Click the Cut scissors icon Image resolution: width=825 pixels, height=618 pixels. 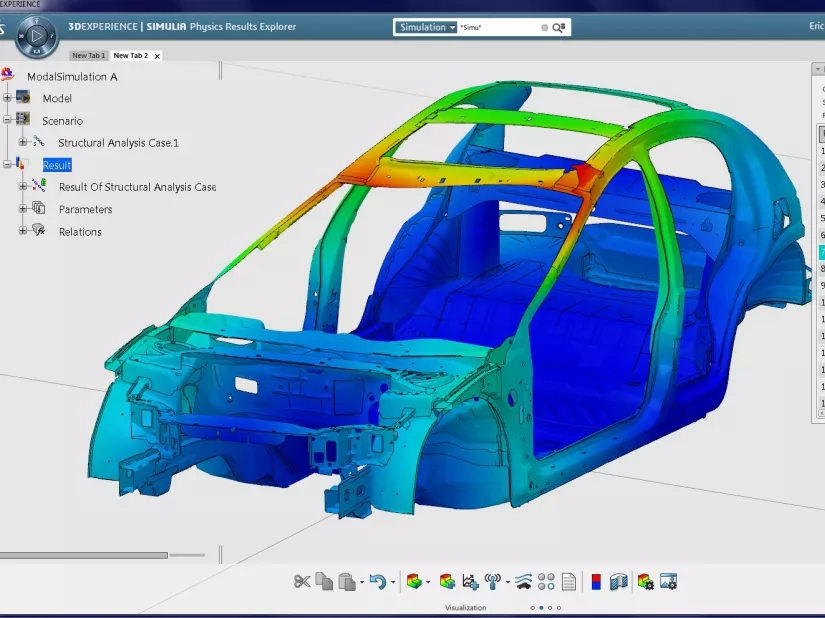coord(302,582)
